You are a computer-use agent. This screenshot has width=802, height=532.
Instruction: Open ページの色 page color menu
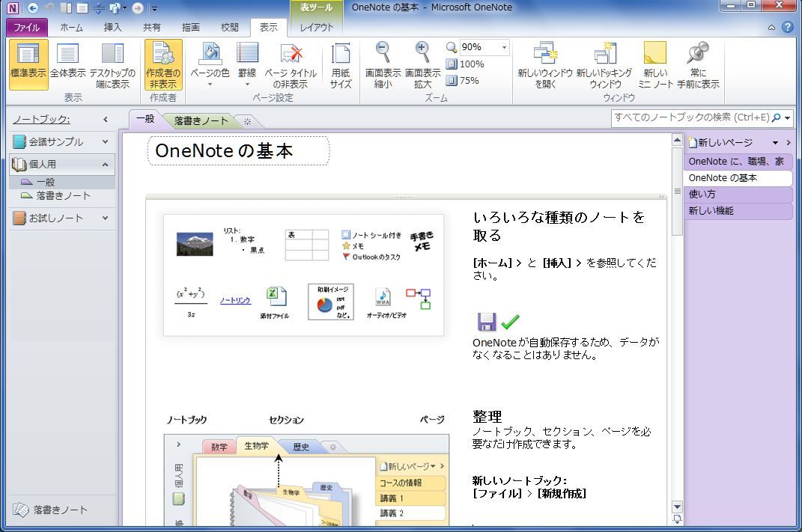(210, 65)
